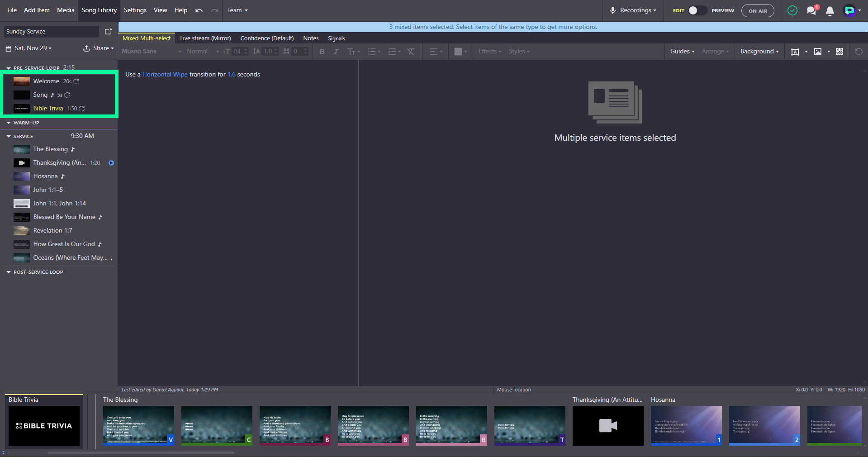The width and height of the screenshot is (868, 457).
Task: Switch to the Signals tab
Action: (337, 38)
